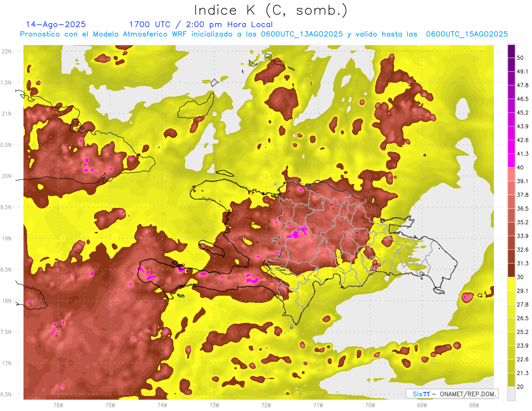Click the latitude axis label "20N"
The width and height of the screenshot is (532, 411).
(x=8, y=176)
